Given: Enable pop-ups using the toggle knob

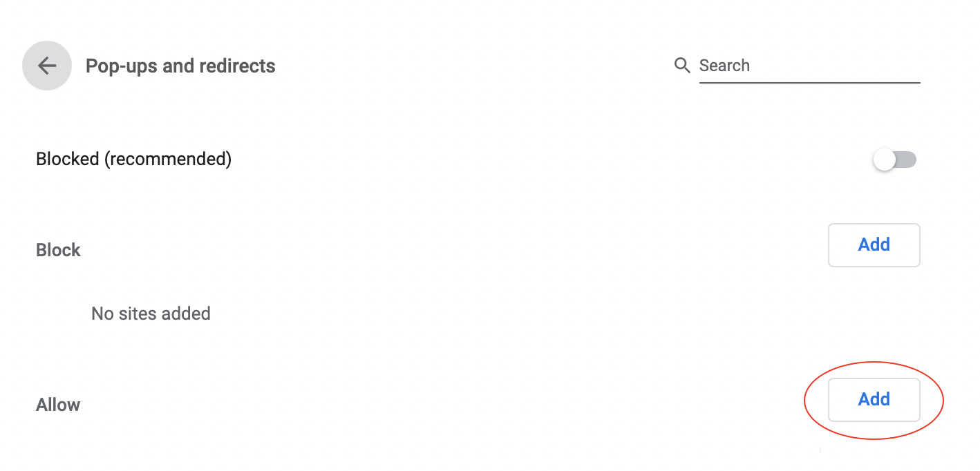Looking at the screenshot, I should 885,160.
